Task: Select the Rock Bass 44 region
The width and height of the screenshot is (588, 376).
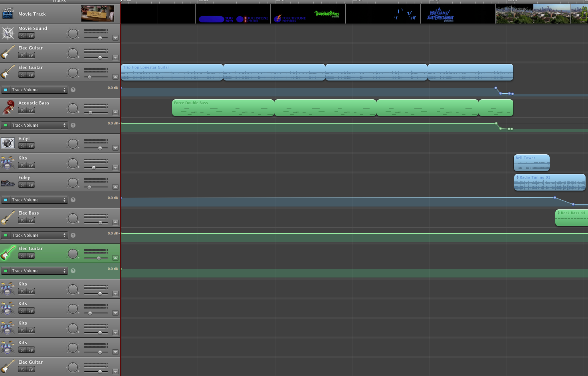Action: tap(572, 218)
